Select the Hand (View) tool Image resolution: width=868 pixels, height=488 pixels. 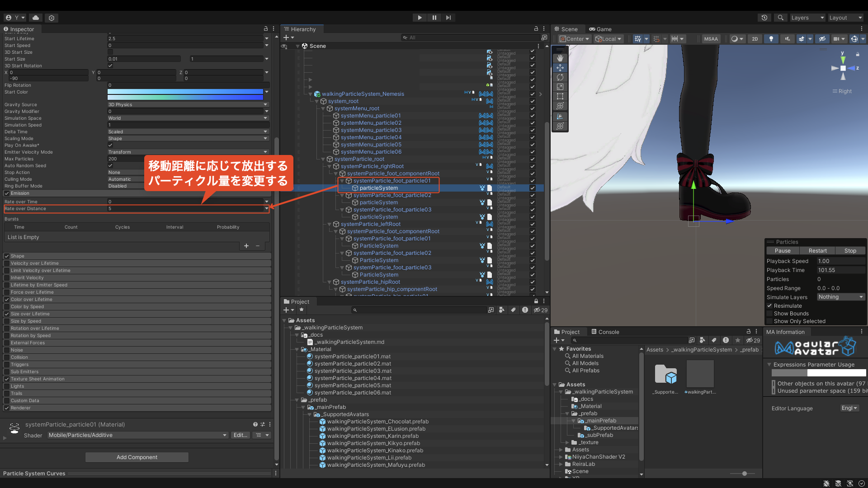tap(560, 58)
